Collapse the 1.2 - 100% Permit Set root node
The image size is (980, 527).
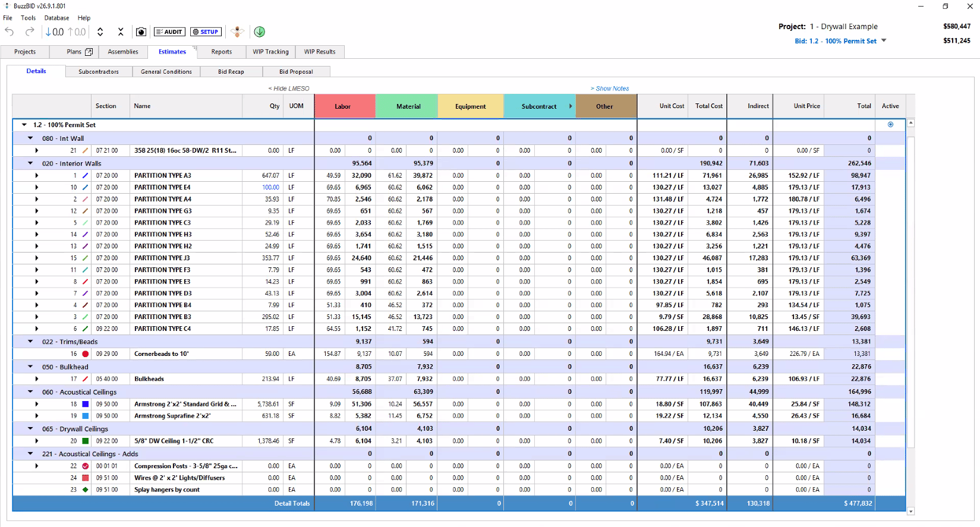(24, 125)
